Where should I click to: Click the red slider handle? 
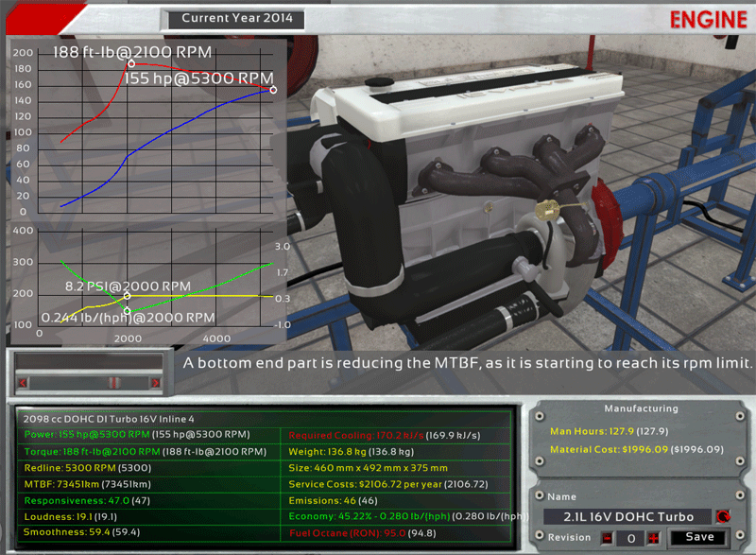point(112,382)
